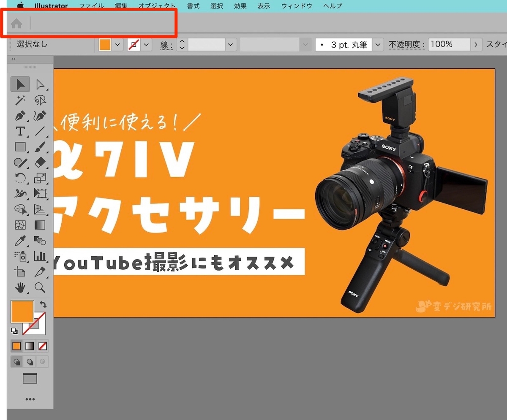Enable Draw Behind mode

tap(30, 362)
